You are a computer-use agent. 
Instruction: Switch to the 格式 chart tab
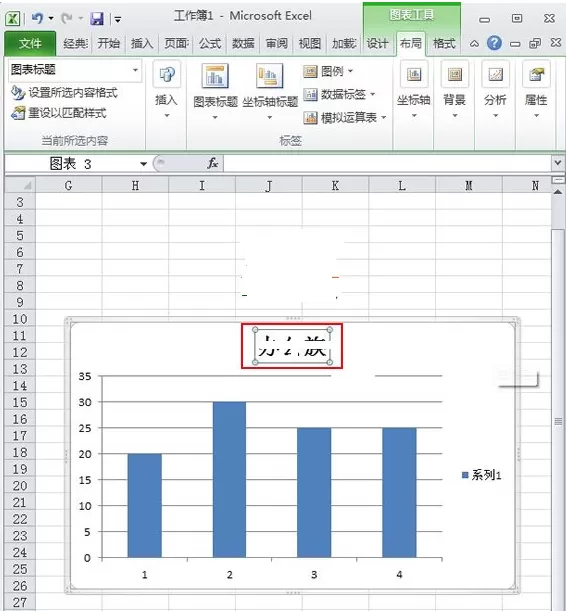pos(444,43)
